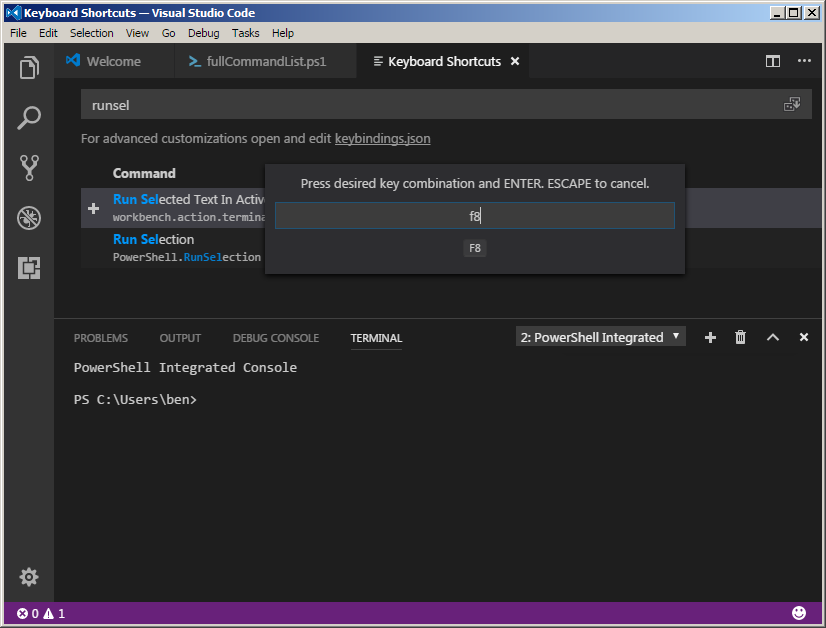This screenshot has width=826, height=628.
Task: Click the VS Code title bar icon
Action: [14, 13]
